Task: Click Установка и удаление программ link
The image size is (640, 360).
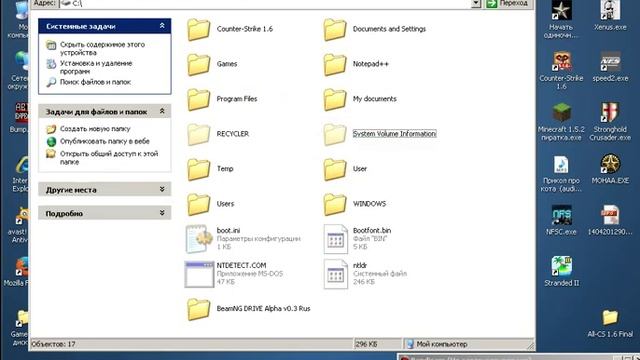Action: point(96,67)
